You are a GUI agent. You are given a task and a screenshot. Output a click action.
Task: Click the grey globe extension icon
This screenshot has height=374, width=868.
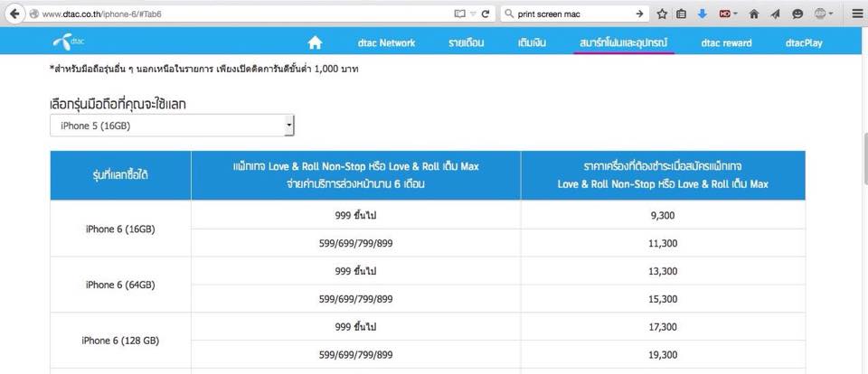pos(820,14)
